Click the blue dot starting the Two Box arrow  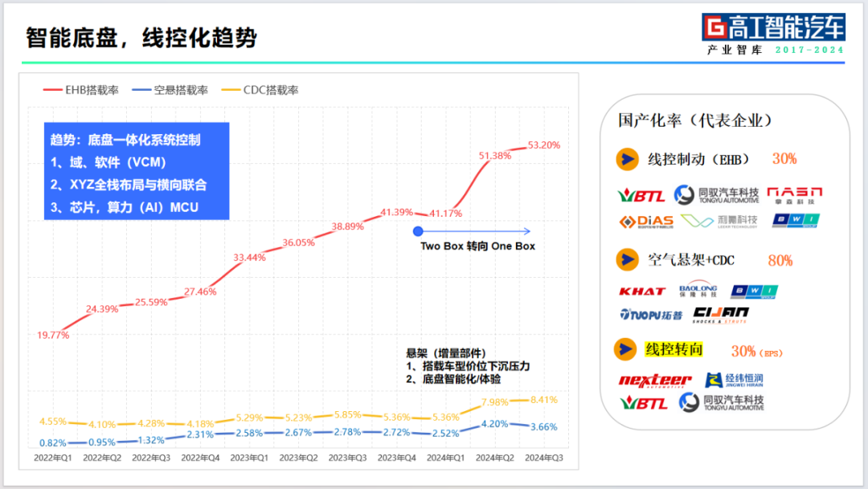pyautogui.click(x=418, y=231)
